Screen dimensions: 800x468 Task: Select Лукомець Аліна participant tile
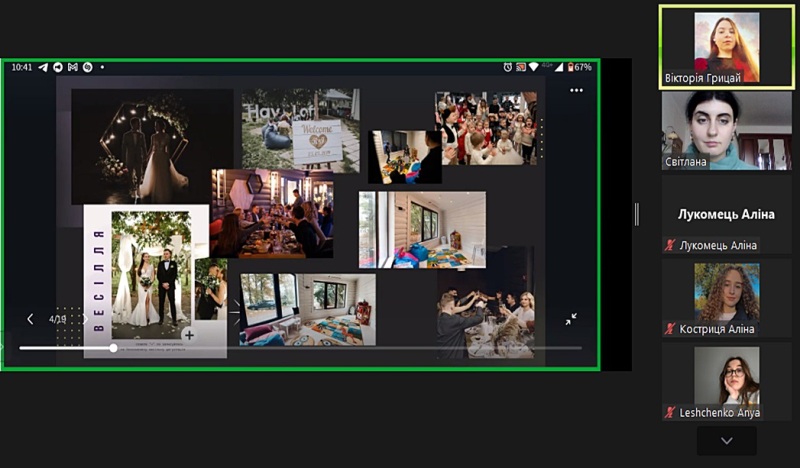click(x=727, y=214)
